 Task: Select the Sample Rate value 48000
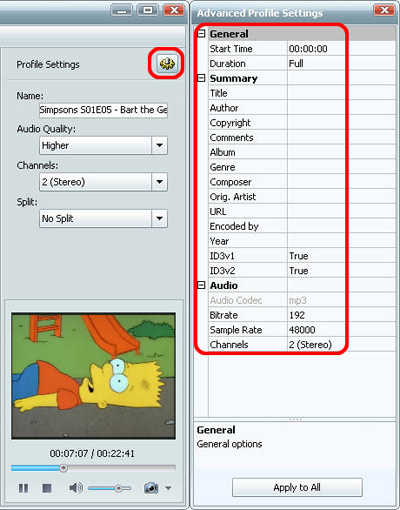click(x=302, y=330)
